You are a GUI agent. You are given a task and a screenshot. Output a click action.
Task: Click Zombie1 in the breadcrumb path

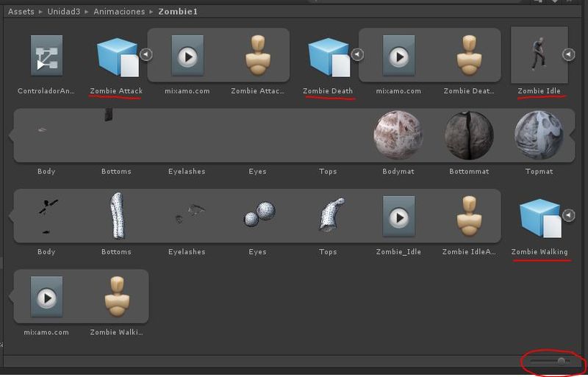point(178,12)
